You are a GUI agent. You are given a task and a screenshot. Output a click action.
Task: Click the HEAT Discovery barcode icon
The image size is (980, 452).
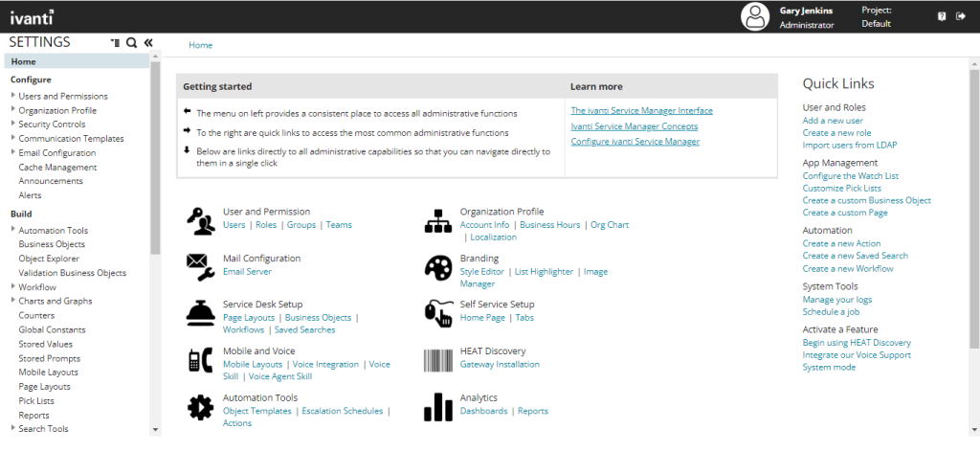pos(438,361)
